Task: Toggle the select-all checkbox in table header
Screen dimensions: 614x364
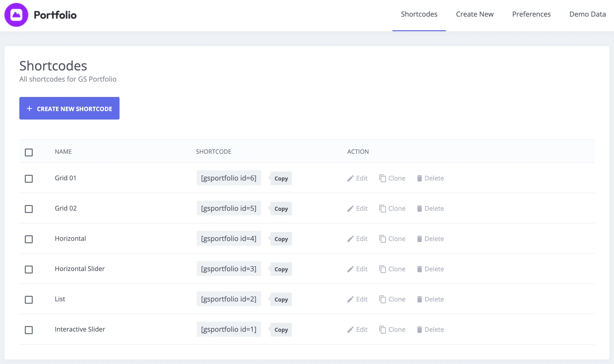Action: click(29, 152)
